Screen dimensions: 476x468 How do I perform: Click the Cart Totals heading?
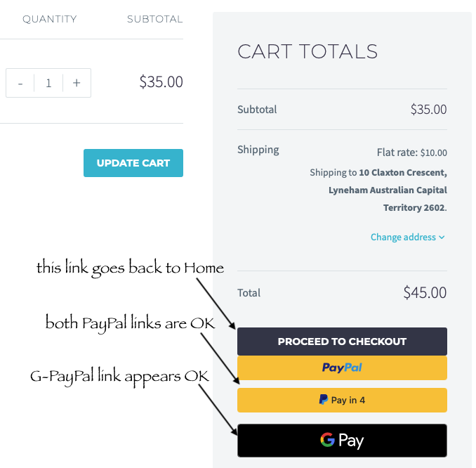[308, 51]
